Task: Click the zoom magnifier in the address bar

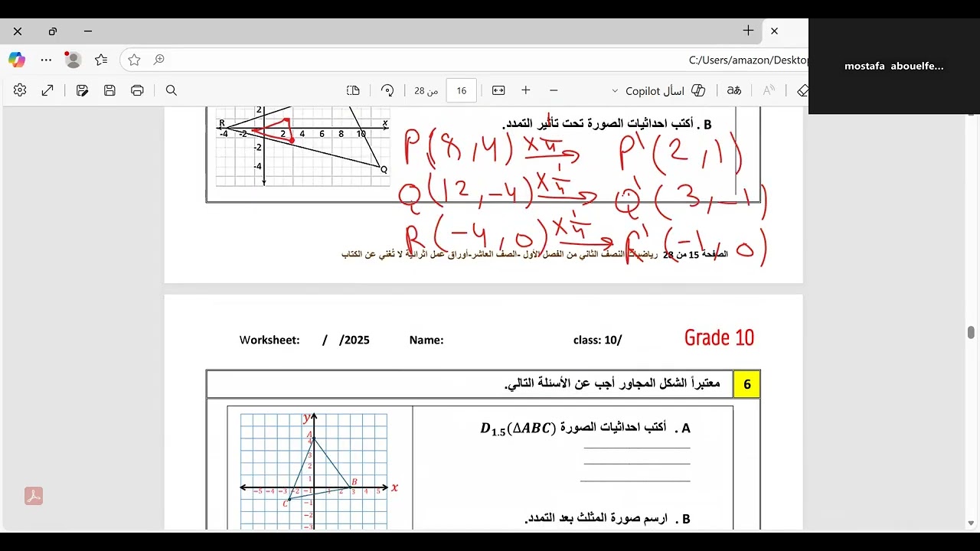Action: [x=159, y=60]
